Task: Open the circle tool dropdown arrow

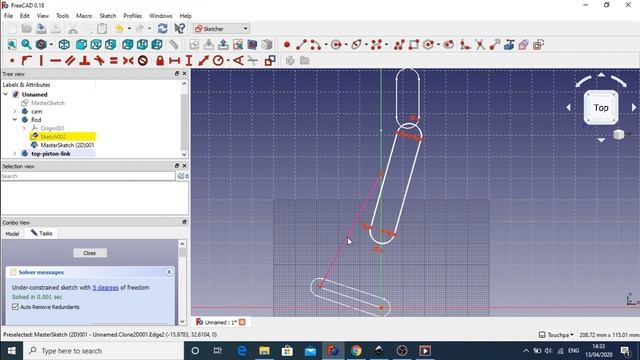Action: pos(346,45)
